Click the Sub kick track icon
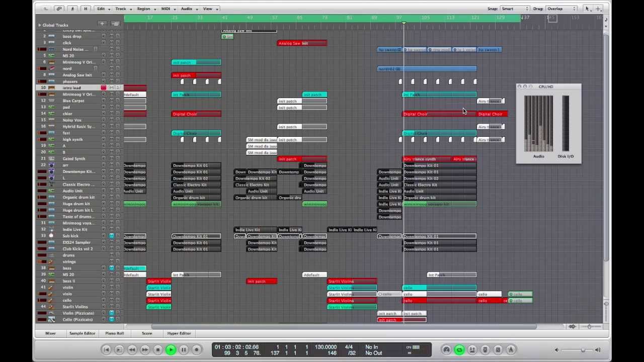The image size is (644, 362). 51,235
